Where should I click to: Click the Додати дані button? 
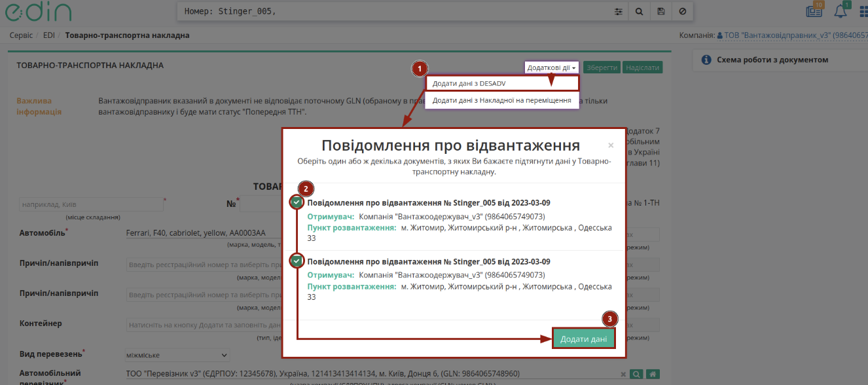click(x=584, y=339)
